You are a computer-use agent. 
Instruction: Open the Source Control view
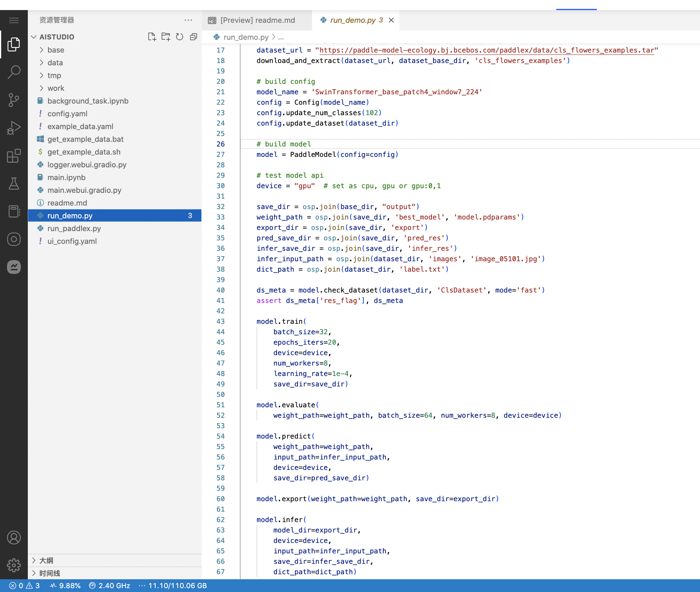pos(14,100)
